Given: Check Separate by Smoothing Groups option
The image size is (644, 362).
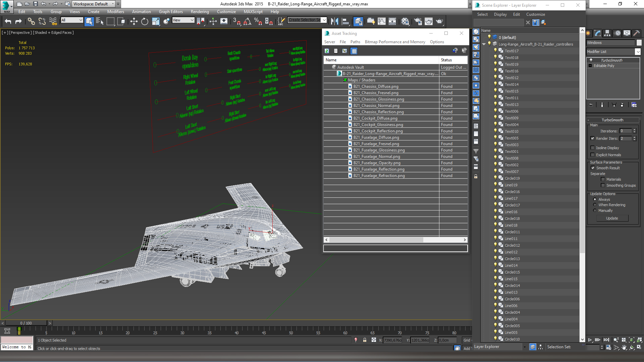Looking at the screenshot, I should [603, 185].
